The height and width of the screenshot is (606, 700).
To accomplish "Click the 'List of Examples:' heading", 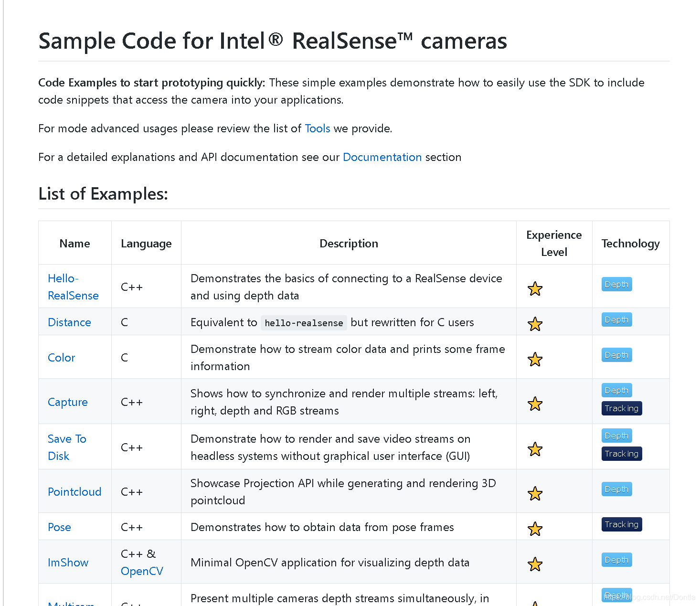I will 103,194.
